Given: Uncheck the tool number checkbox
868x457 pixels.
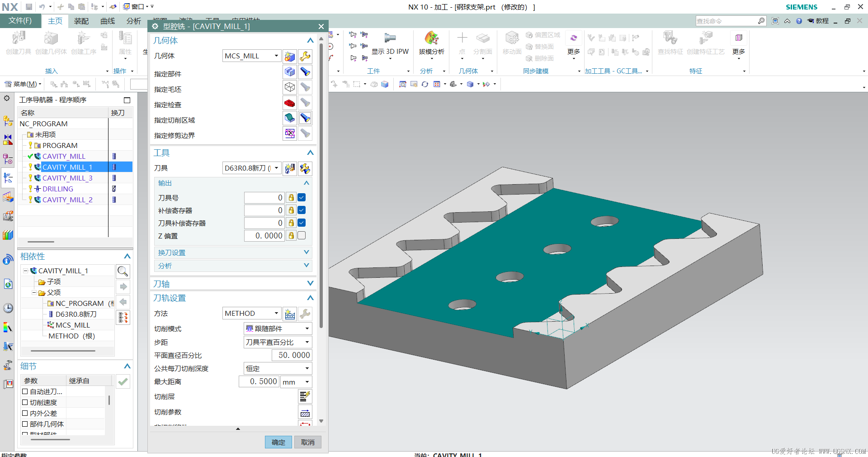Looking at the screenshot, I should (302, 198).
